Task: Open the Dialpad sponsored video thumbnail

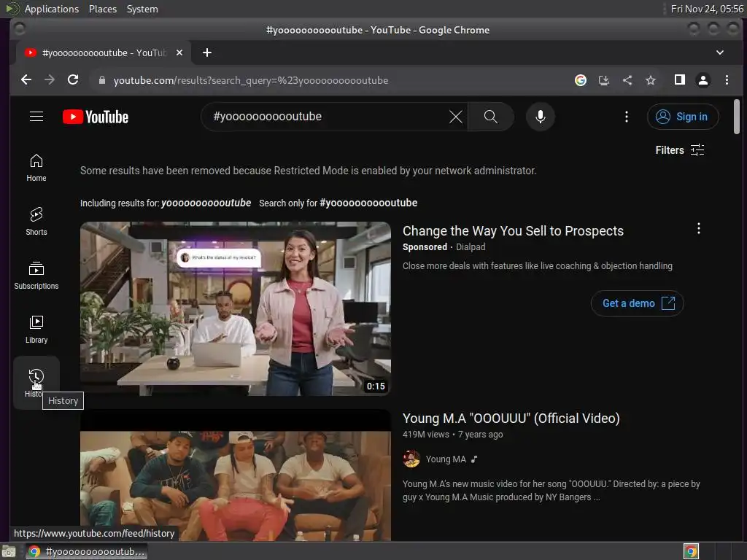Action: 236,308
